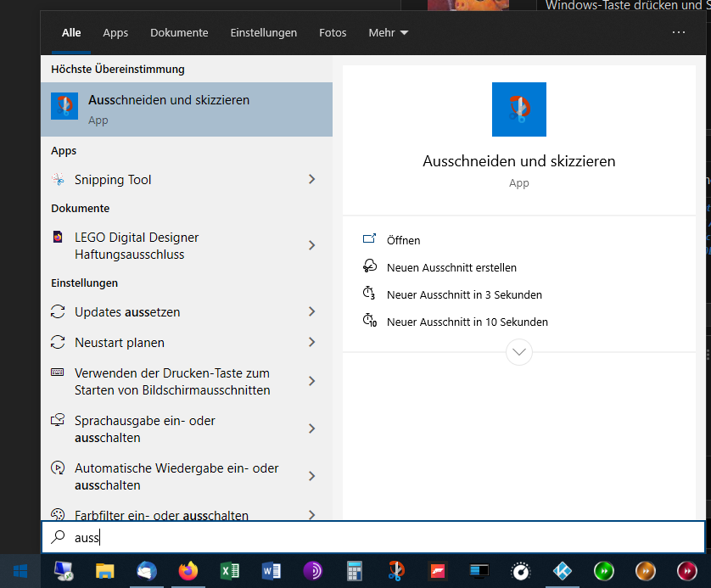Click the 3-second timer icon
This screenshot has height=588, width=711.
(369, 293)
